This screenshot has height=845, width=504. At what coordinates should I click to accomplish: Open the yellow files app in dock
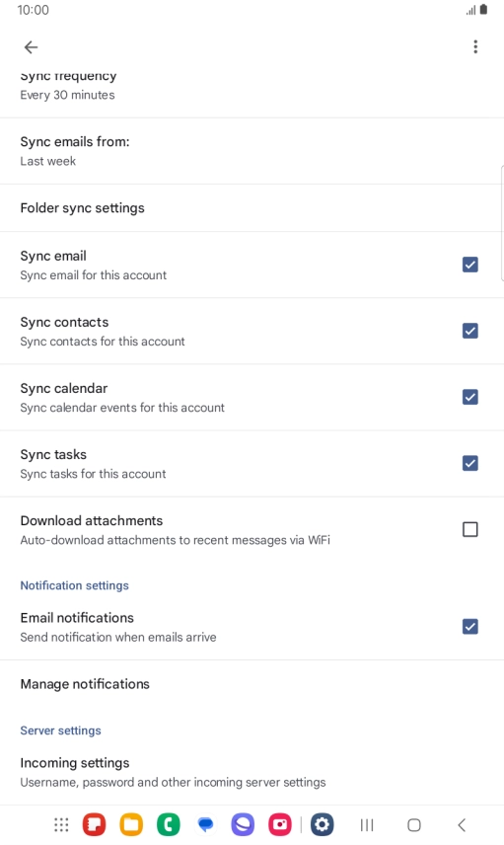coord(131,824)
